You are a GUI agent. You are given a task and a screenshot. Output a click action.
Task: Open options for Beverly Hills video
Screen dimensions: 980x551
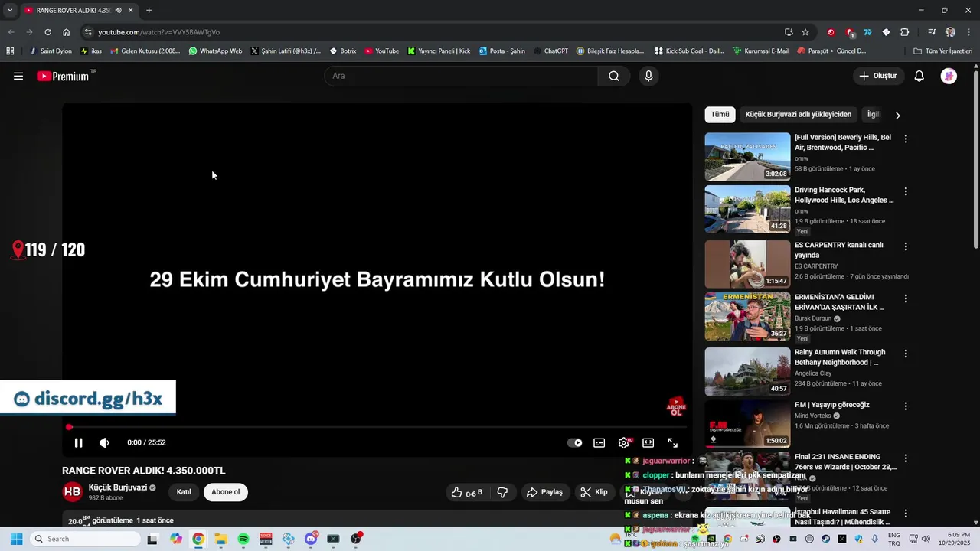pyautogui.click(x=906, y=139)
